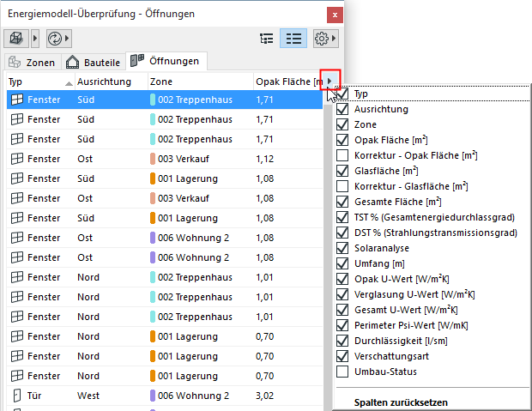
Task: Open the 3D view arrow dropdown
Action: [x=35, y=39]
